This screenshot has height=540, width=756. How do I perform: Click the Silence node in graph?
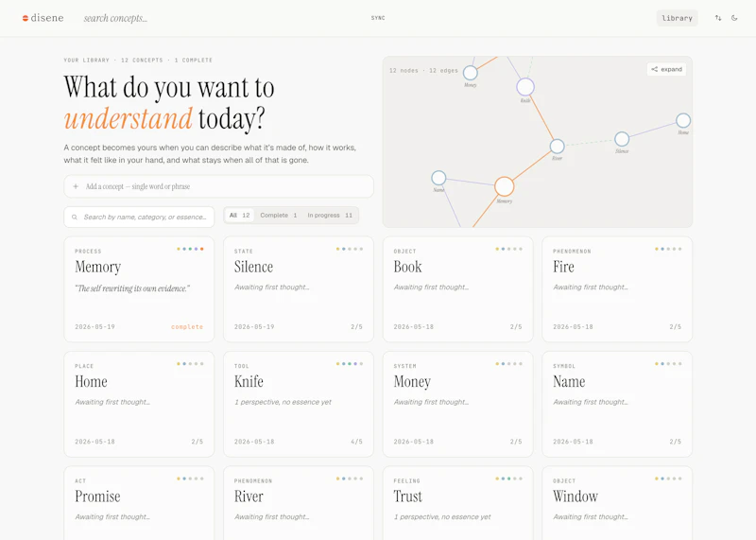coord(622,139)
